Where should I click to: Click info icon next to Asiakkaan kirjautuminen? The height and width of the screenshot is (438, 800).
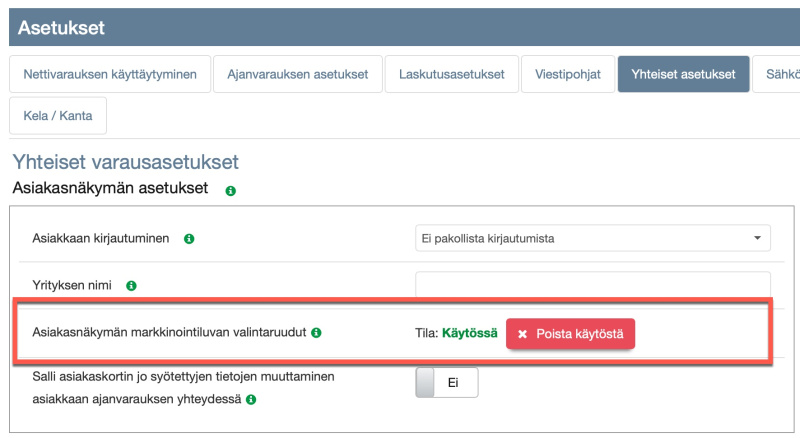pyautogui.click(x=189, y=239)
